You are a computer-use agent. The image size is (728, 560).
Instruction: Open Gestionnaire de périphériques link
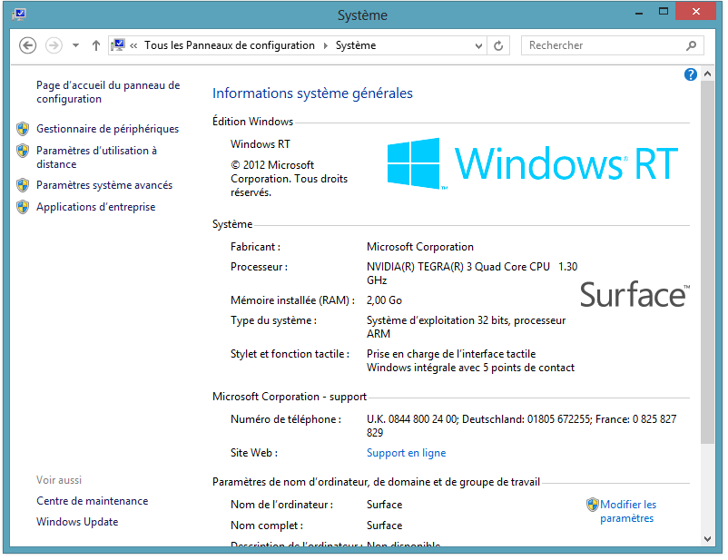(108, 129)
